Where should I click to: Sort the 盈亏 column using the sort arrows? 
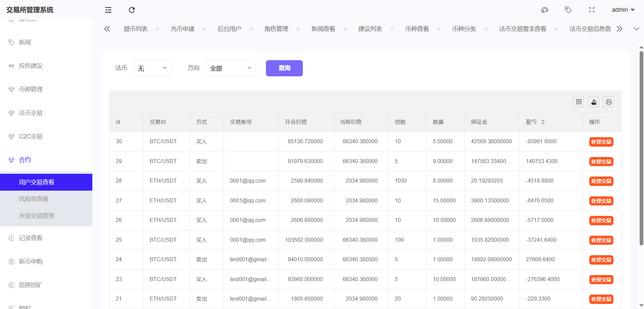(543, 122)
